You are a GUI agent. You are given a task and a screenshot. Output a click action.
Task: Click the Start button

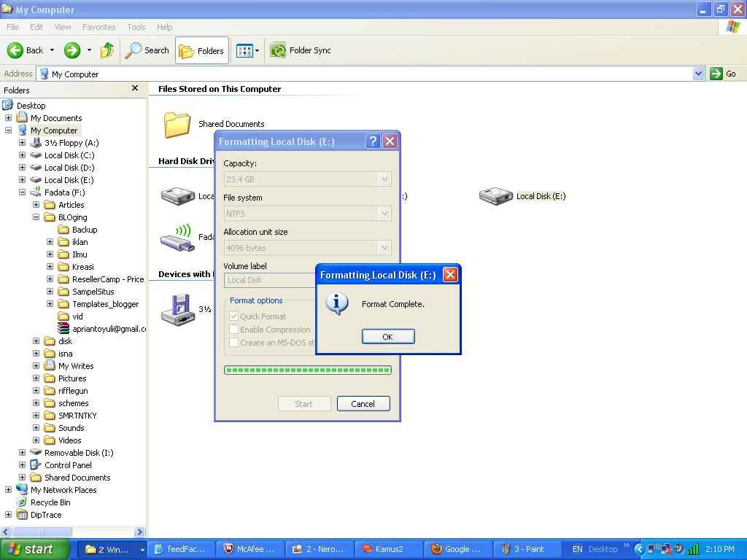[x=35, y=549]
